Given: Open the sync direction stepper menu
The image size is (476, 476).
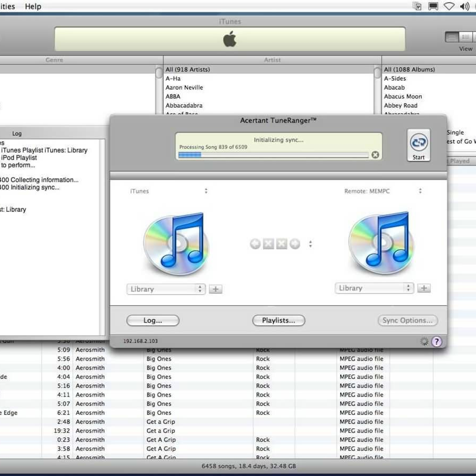Looking at the screenshot, I should pyautogui.click(x=310, y=244).
